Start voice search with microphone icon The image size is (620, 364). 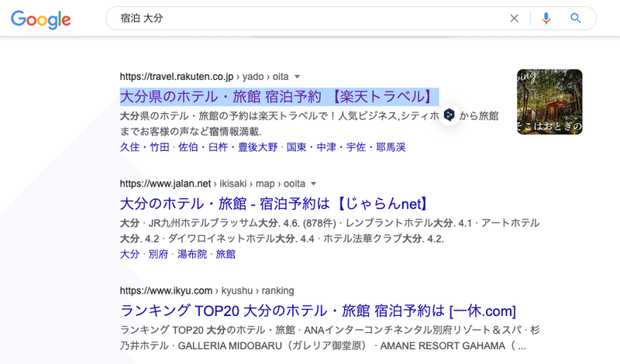click(x=546, y=18)
